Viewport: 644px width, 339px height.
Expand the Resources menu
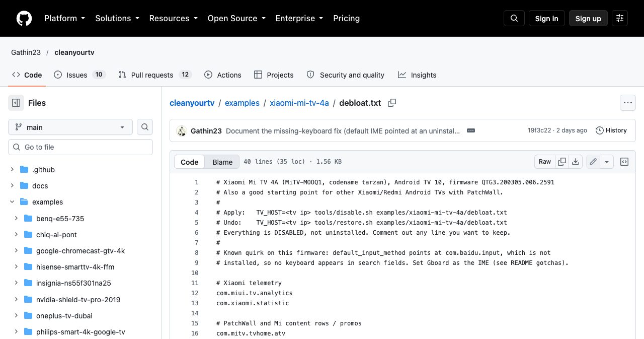[173, 18]
